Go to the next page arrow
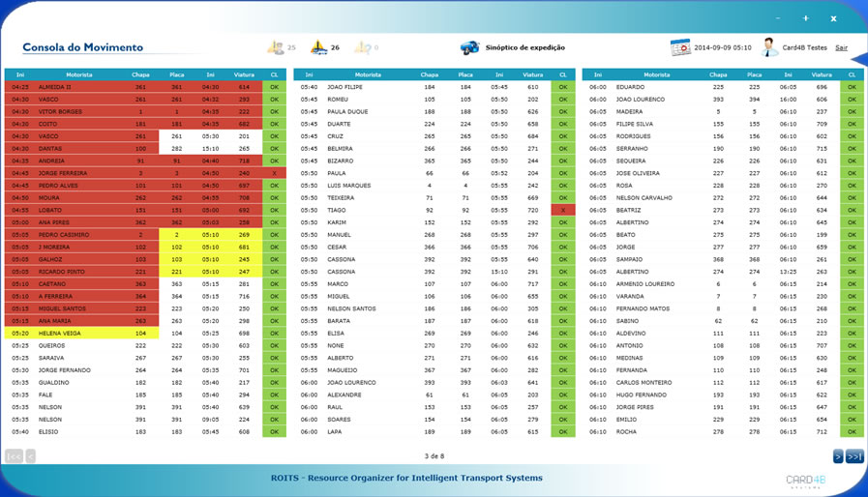The image size is (868, 497). tap(838, 455)
